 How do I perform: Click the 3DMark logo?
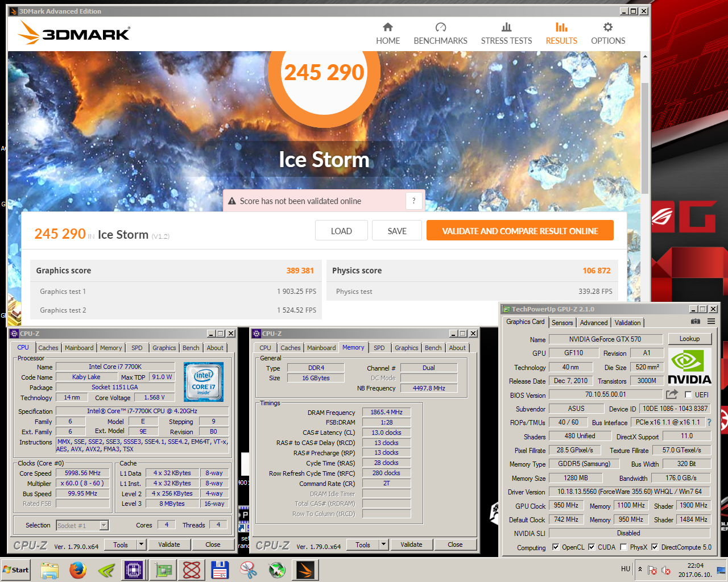(74, 34)
